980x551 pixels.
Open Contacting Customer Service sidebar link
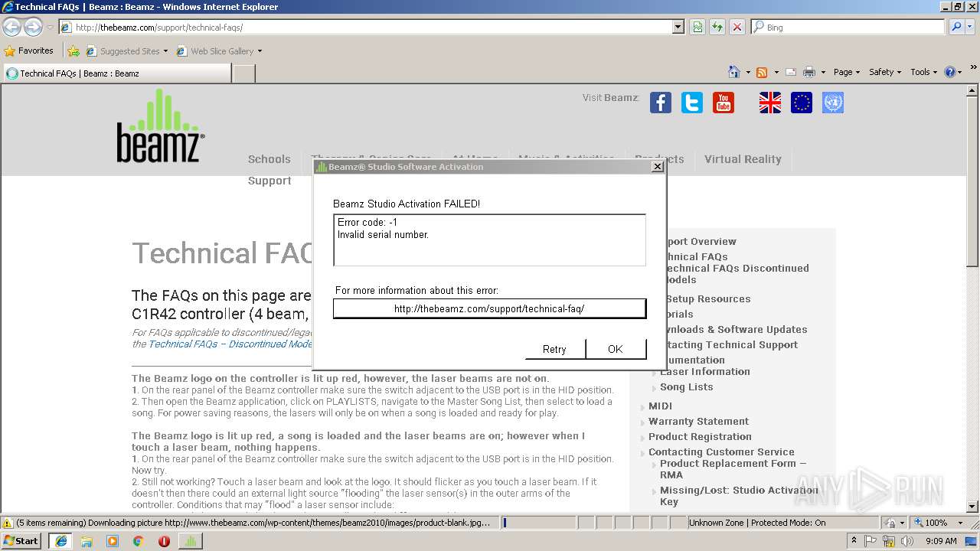click(x=721, y=452)
